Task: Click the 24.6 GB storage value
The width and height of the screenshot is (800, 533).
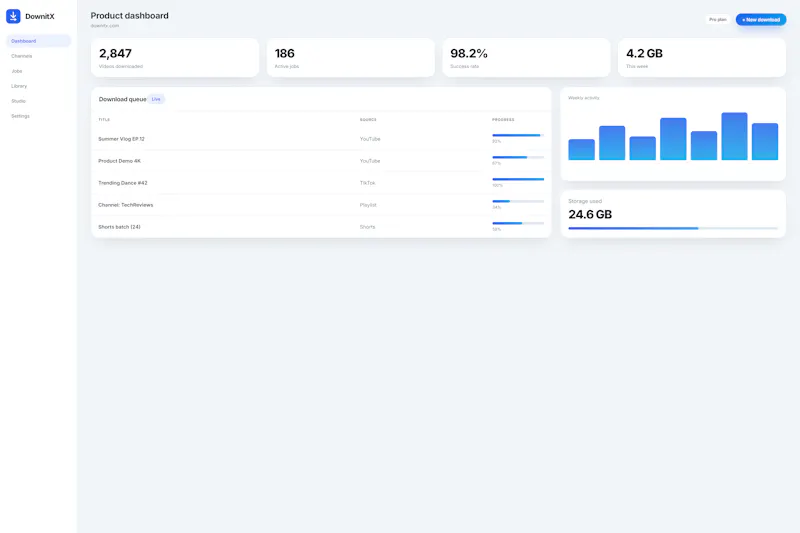Action: point(590,214)
